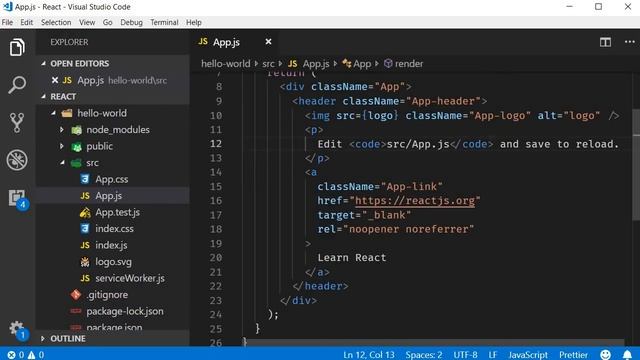Select the serviceWorker.js JS icon
Screen dimensions: 640x360
pos(85,278)
